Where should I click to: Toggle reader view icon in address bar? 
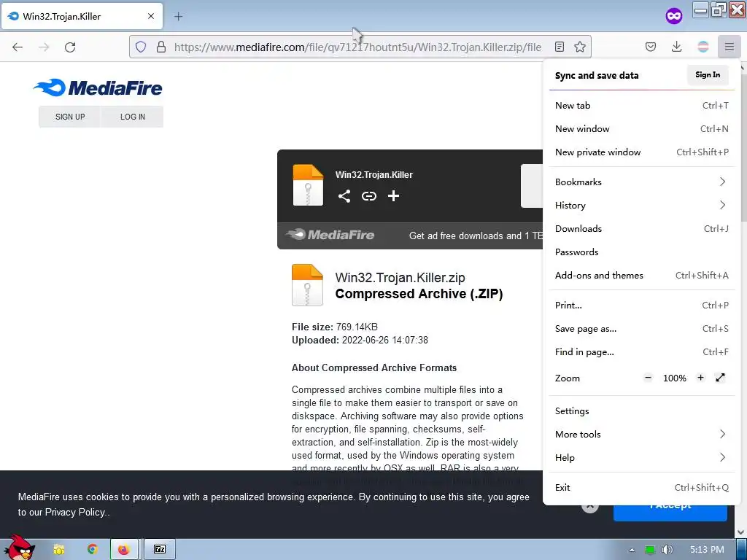click(x=560, y=47)
